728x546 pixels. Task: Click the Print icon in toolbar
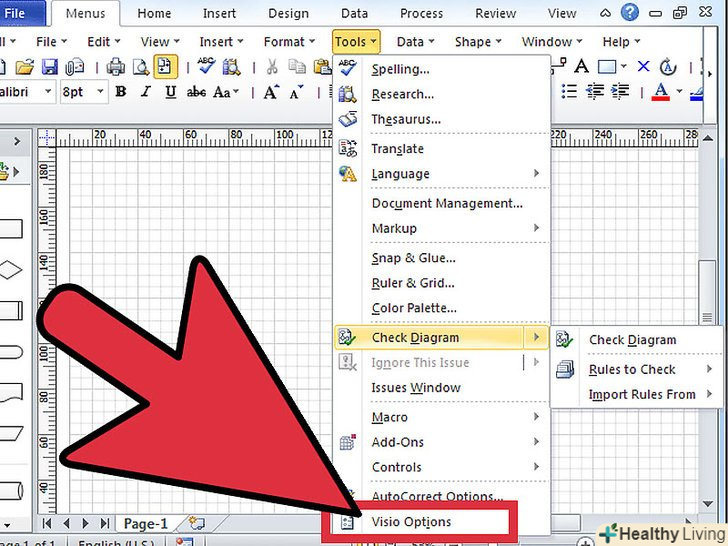(116, 67)
